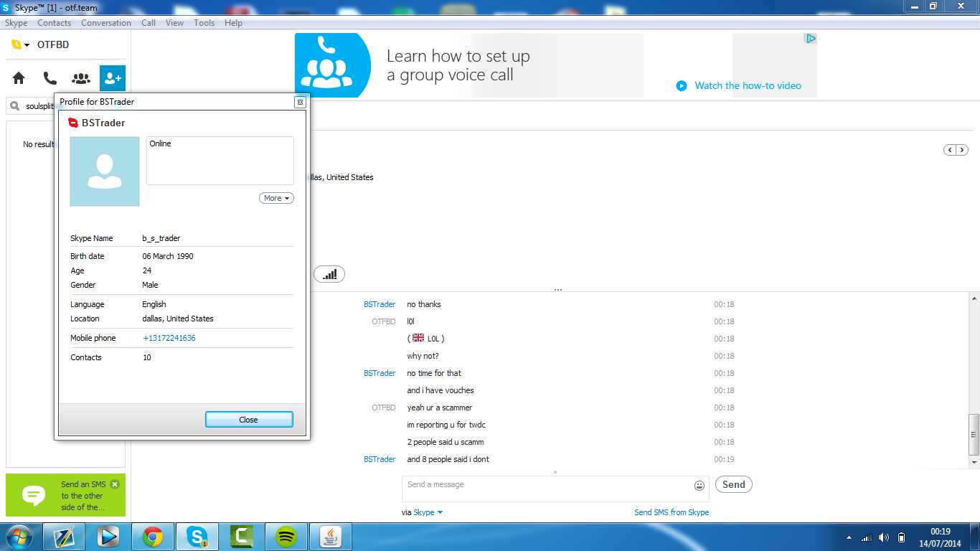Click the next arrow in conversation header

tap(962, 150)
